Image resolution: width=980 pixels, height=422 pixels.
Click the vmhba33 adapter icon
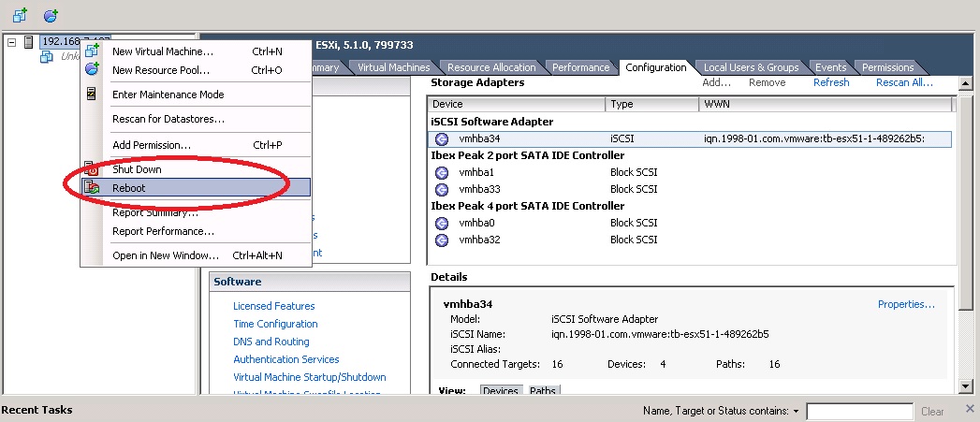[442, 189]
